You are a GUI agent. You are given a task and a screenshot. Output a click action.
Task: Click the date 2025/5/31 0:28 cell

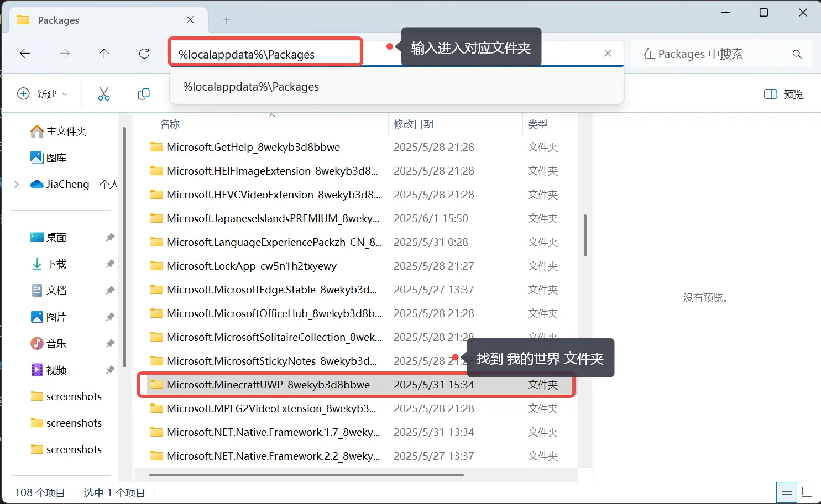(x=431, y=242)
